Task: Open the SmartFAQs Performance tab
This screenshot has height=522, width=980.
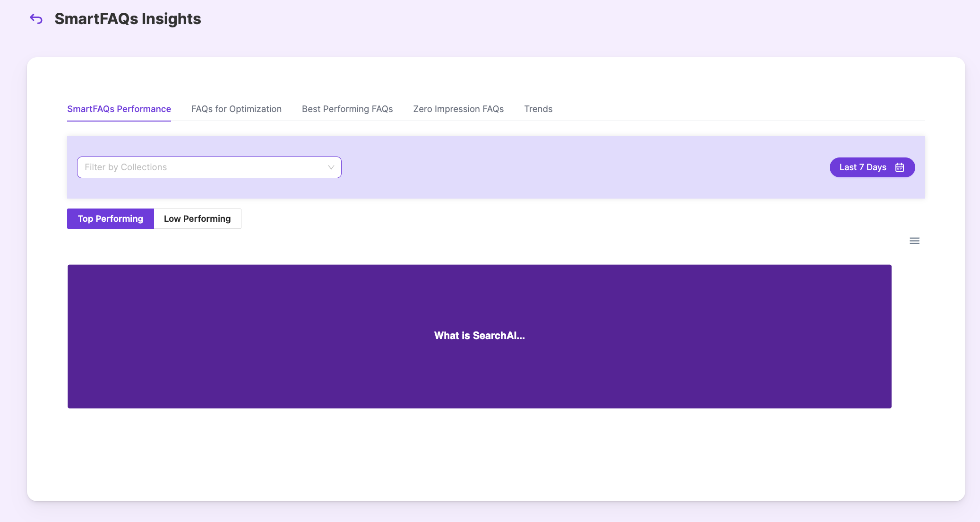Action: [x=119, y=109]
